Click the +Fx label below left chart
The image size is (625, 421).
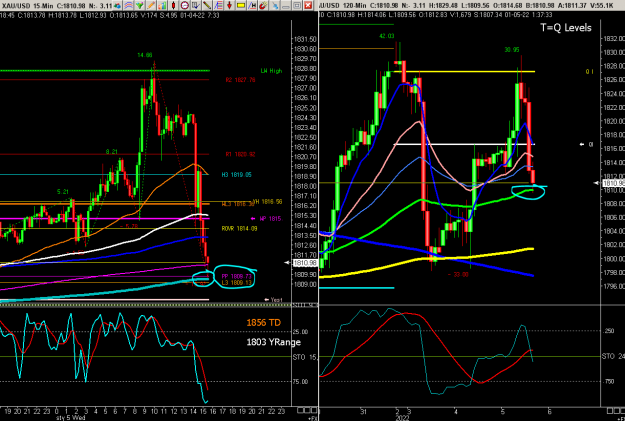pyautogui.click(x=312, y=418)
